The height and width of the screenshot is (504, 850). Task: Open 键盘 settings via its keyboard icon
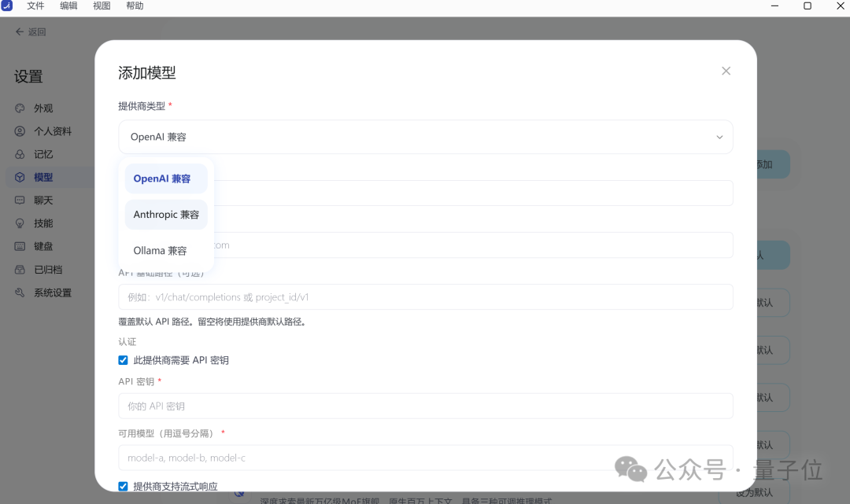[20, 246]
